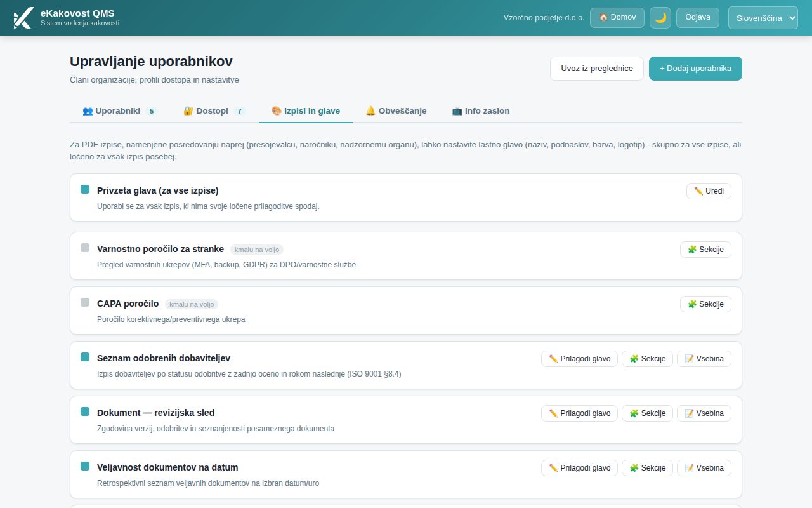Click teal square beside Seznam odobrenih dobaviteljev
This screenshot has height=508, width=812.
85,357
